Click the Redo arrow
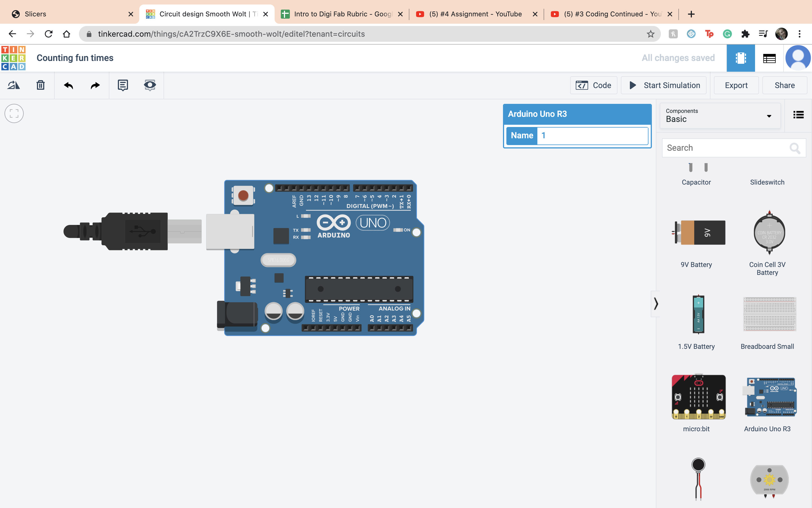Screen dimensions: 812x508 95,85
